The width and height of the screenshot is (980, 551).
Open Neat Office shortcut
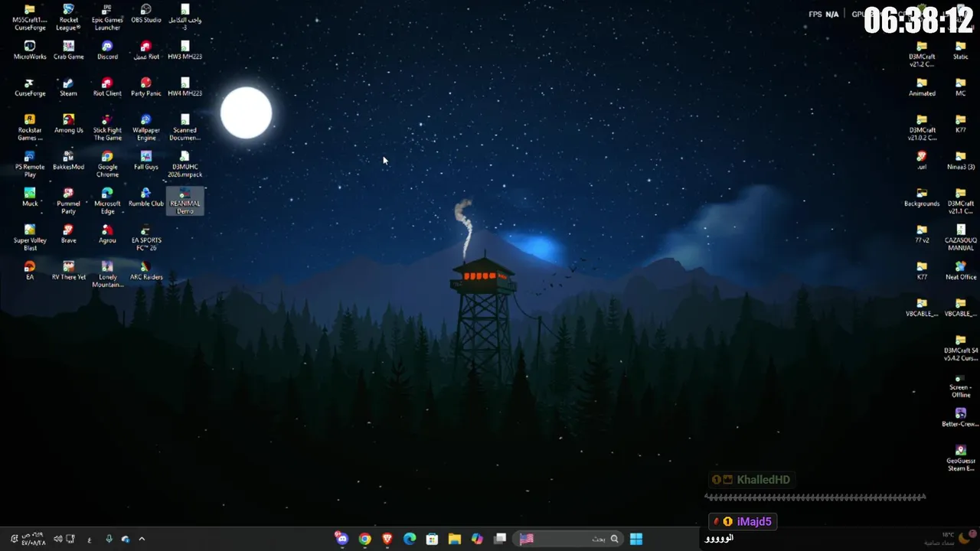click(960, 271)
